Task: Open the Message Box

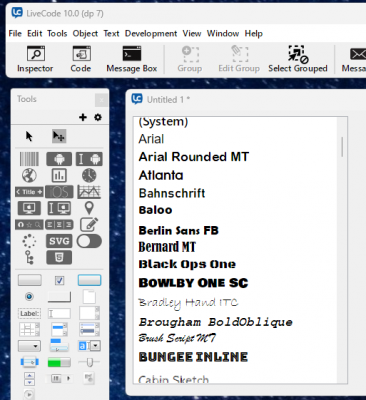Action: click(x=132, y=59)
